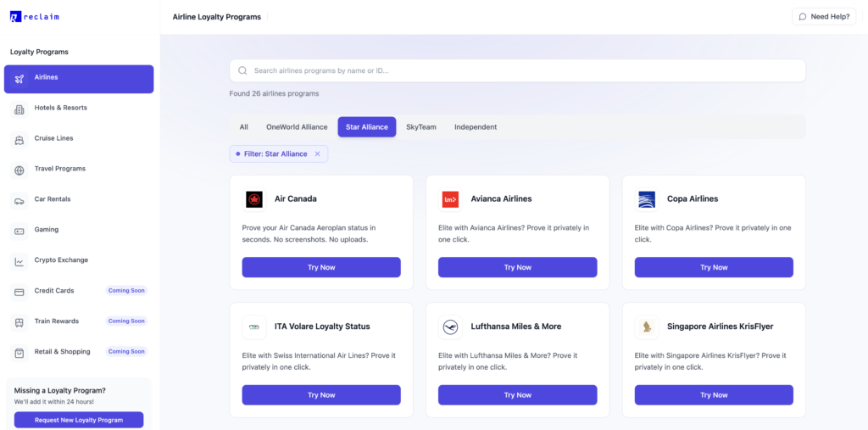Open Cruise Lines via its ship icon
This screenshot has height=430, width=868.
19,139
